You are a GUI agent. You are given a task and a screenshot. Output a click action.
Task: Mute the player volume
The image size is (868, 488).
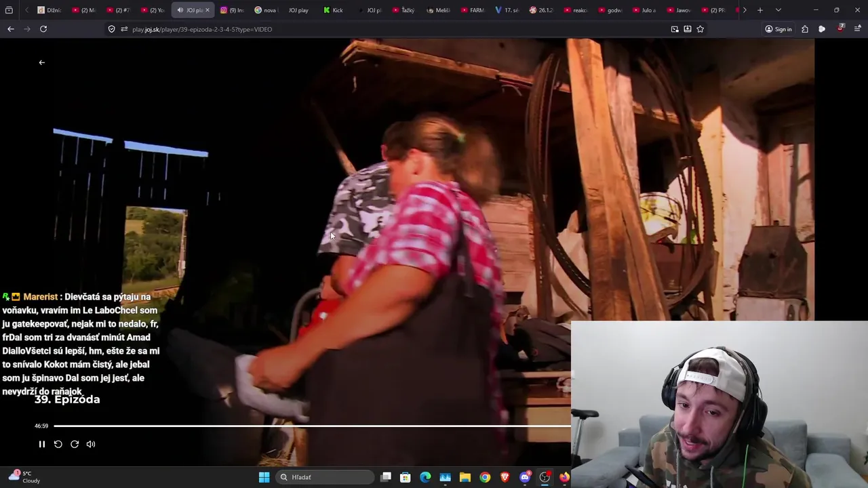(x=91, y=444)
